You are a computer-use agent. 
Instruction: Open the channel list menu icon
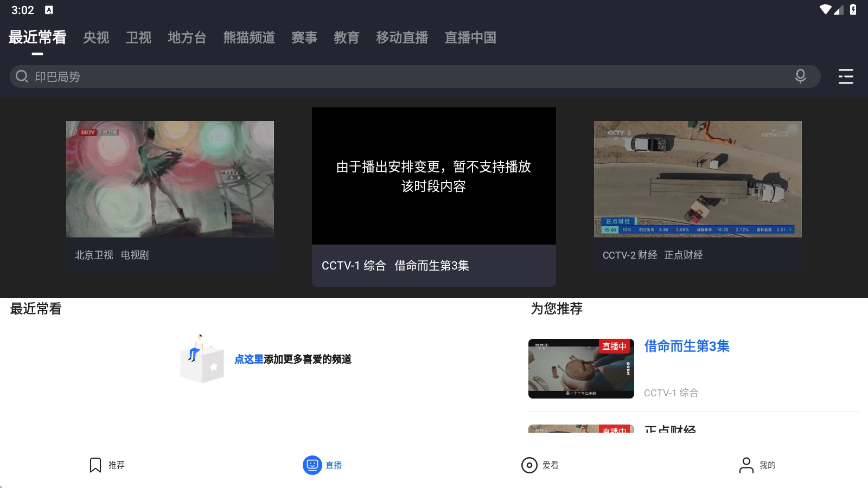pyautogui.click(x=845, y=76)
